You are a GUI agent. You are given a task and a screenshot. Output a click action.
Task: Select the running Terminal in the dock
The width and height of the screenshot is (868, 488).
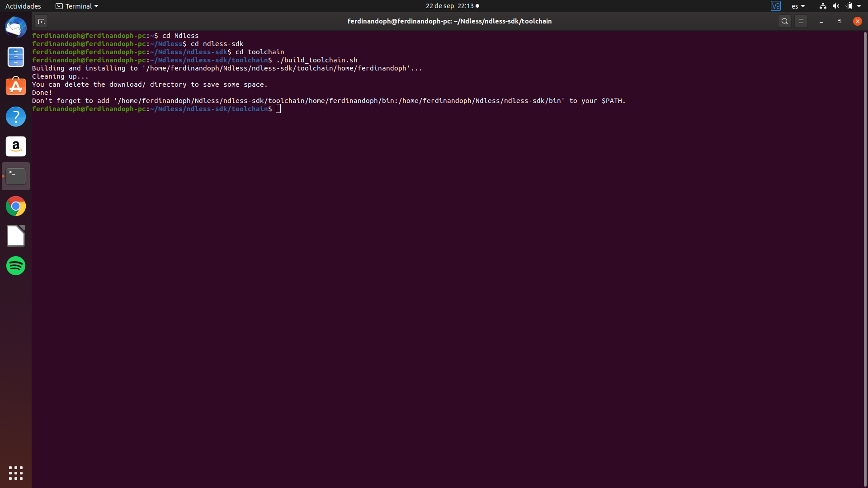pyautogui.click(x=16, y=176)
